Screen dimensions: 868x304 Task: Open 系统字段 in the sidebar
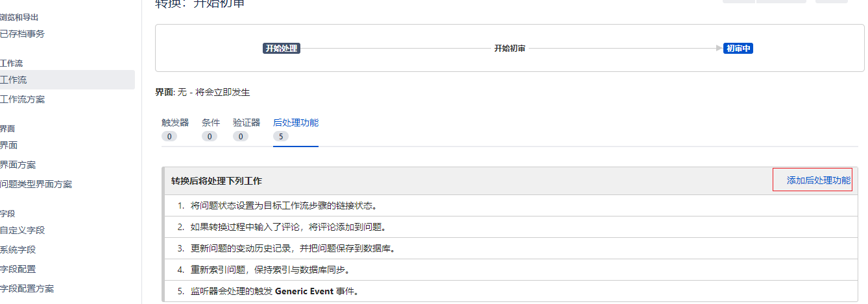(18, 250)
